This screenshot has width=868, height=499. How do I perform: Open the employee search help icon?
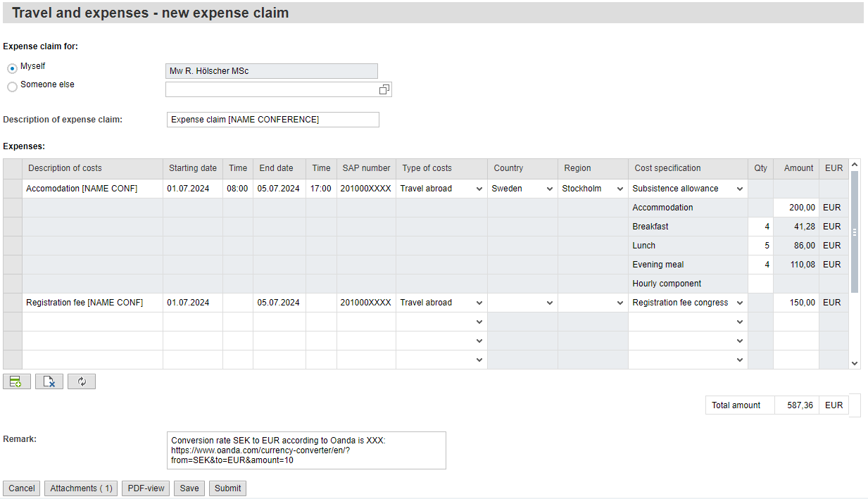click(x=384, y=89)
